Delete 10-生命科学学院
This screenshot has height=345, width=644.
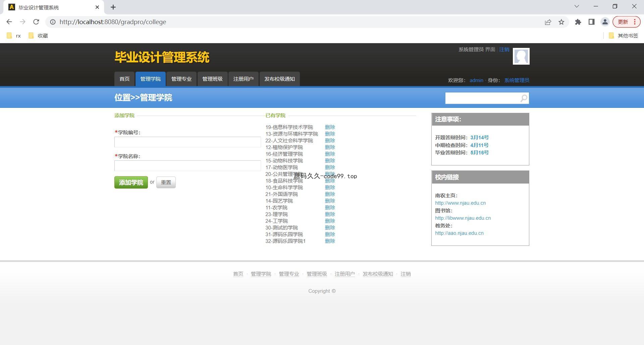pos(330,188)
